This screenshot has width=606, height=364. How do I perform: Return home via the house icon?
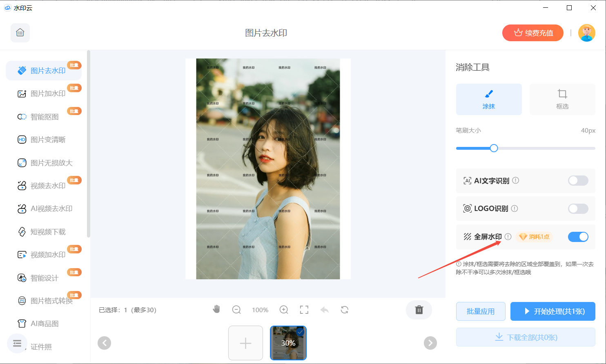(20, 33)
